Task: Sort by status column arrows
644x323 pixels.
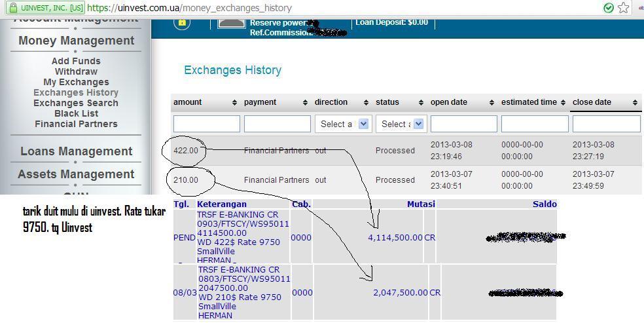Action: tap(421, 103)
